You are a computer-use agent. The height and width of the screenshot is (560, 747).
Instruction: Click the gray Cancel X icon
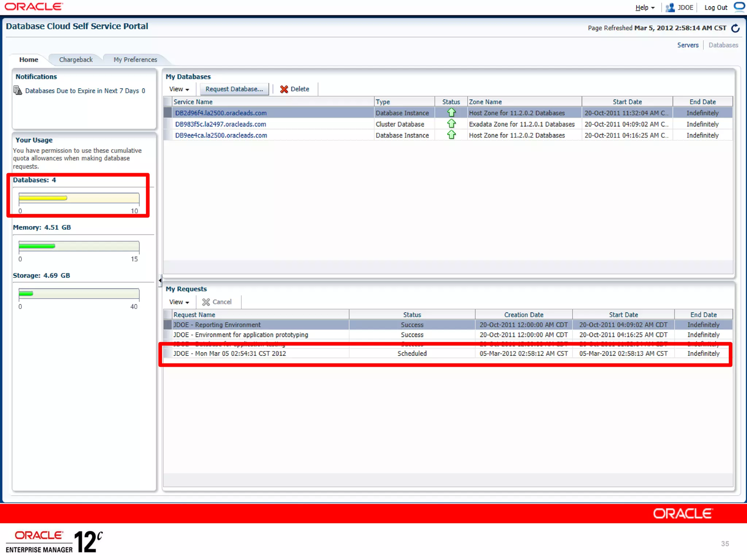(206, 302)
